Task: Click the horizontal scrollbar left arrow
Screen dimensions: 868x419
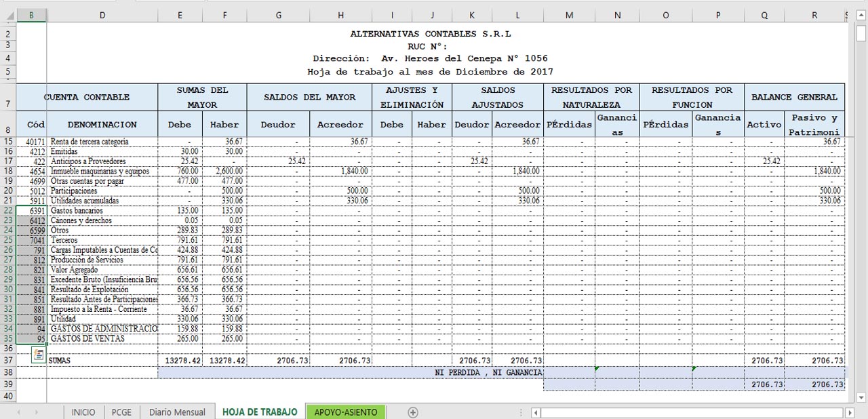Action: [x=536, y=412]
